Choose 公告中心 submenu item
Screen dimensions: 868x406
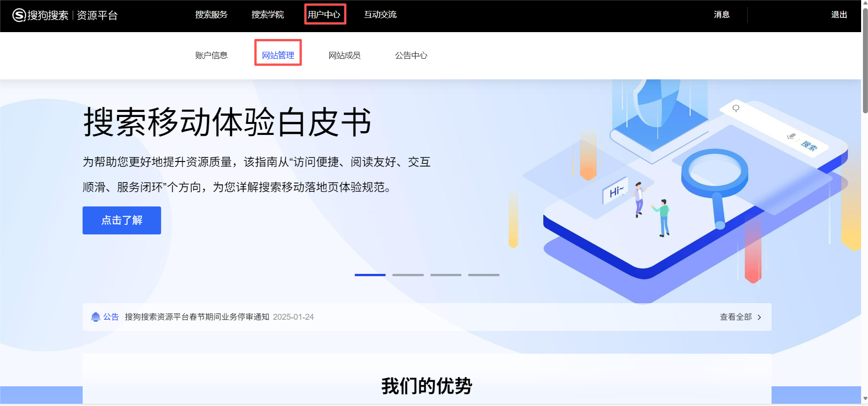tap(411, 56)
